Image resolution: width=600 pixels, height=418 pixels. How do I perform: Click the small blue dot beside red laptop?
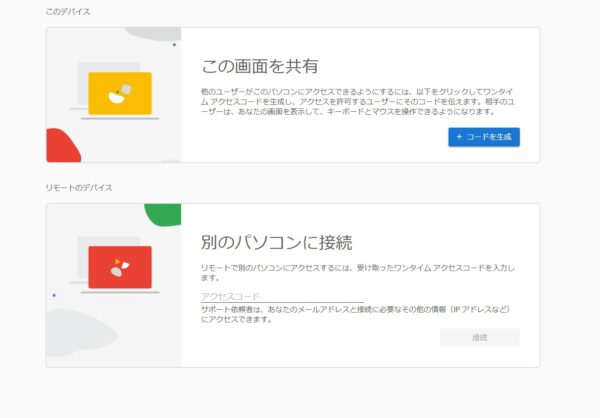(54, 295)
